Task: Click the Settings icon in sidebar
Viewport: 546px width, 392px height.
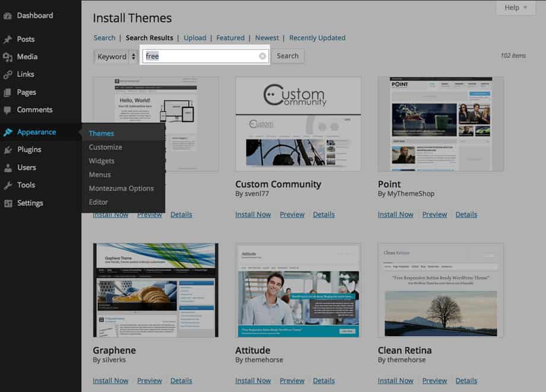Action: (x=8, y=203)
